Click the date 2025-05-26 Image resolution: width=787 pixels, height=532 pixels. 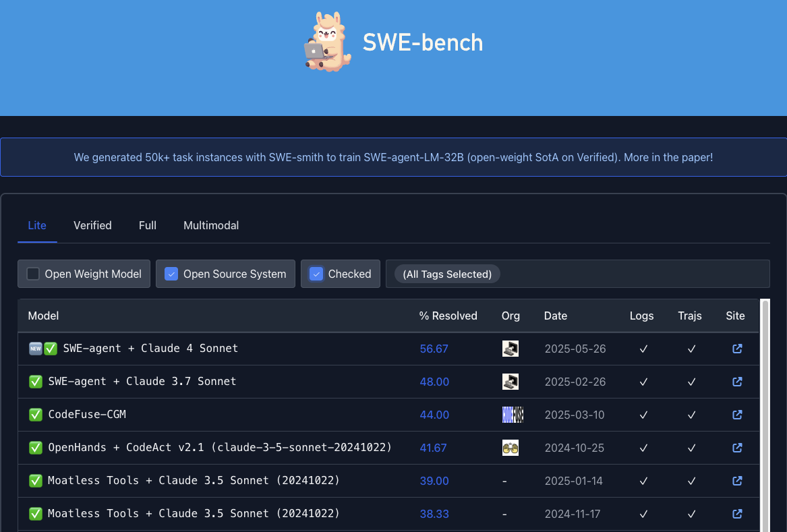(x=575, y=349)
